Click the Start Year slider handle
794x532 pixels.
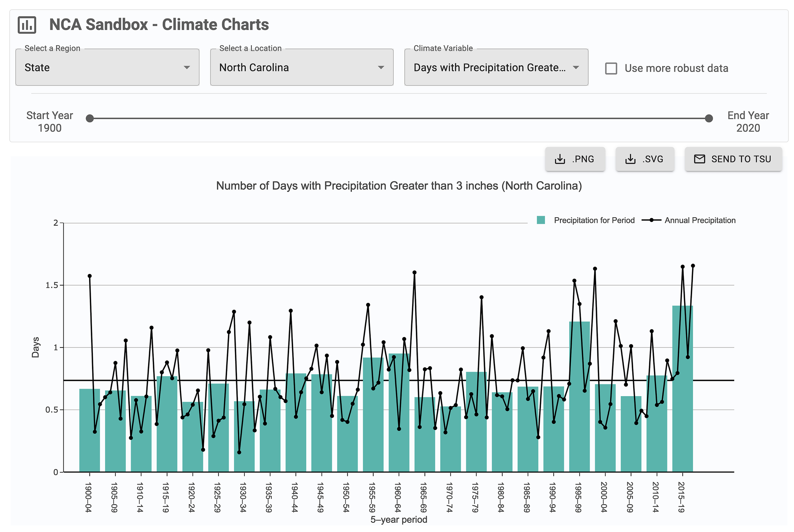coord(89,118)
